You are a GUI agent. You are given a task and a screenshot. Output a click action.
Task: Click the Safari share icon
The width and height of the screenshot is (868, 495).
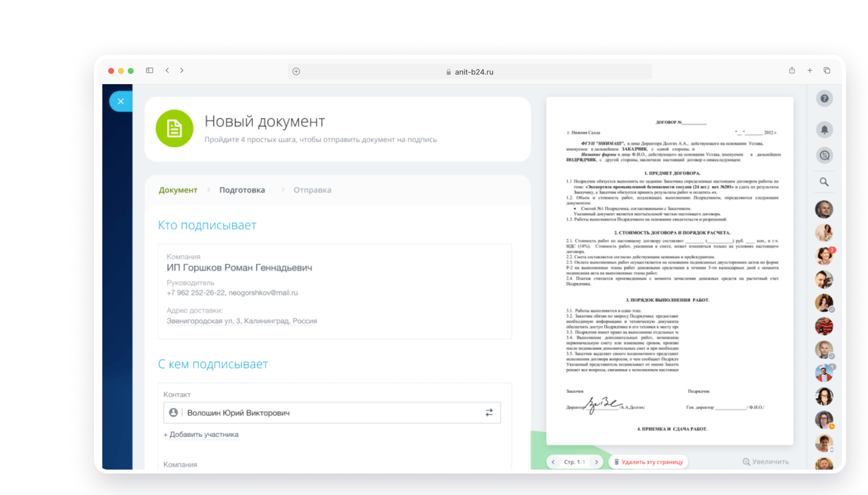click(x=792, y=70)
